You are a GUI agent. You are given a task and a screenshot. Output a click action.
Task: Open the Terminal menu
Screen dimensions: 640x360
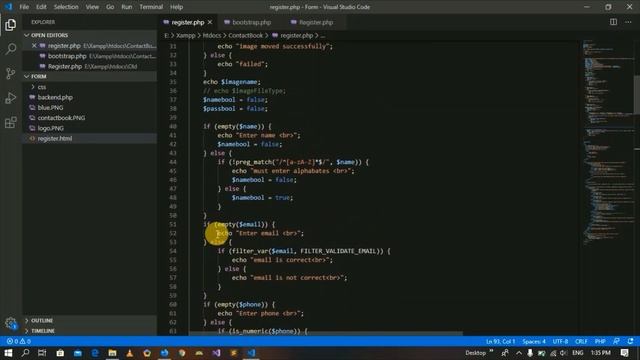[x=151, y=7]
